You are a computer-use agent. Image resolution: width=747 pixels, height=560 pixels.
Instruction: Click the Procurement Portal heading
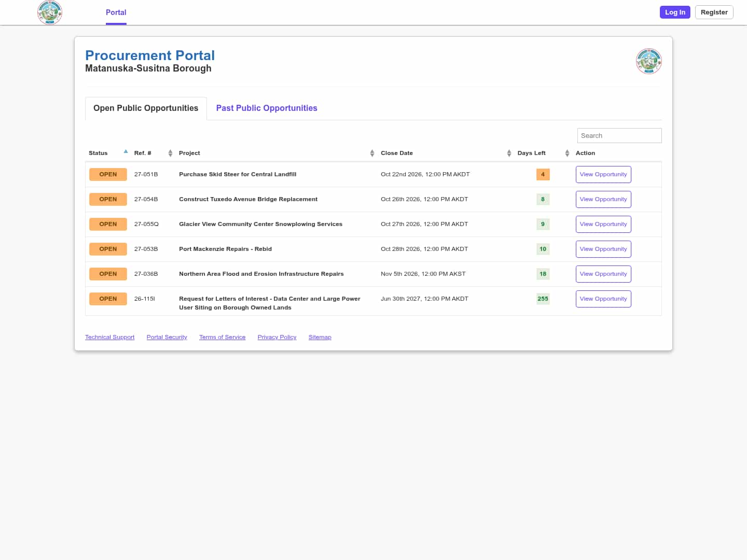(x=150, y=55)
